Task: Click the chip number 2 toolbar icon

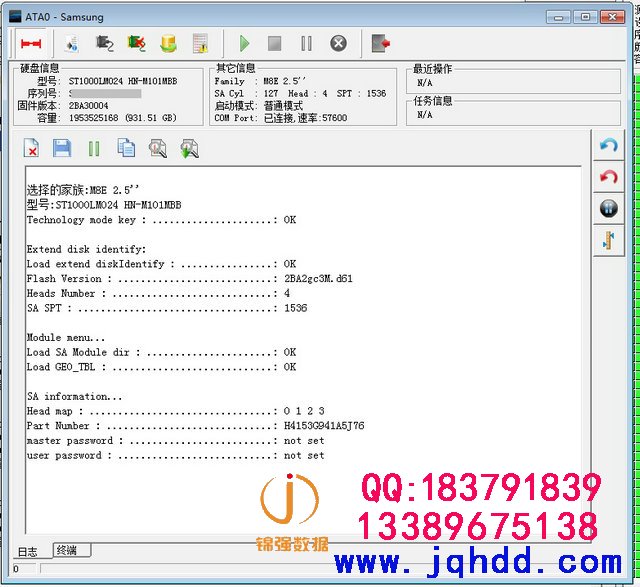Action: coord(104,44)
